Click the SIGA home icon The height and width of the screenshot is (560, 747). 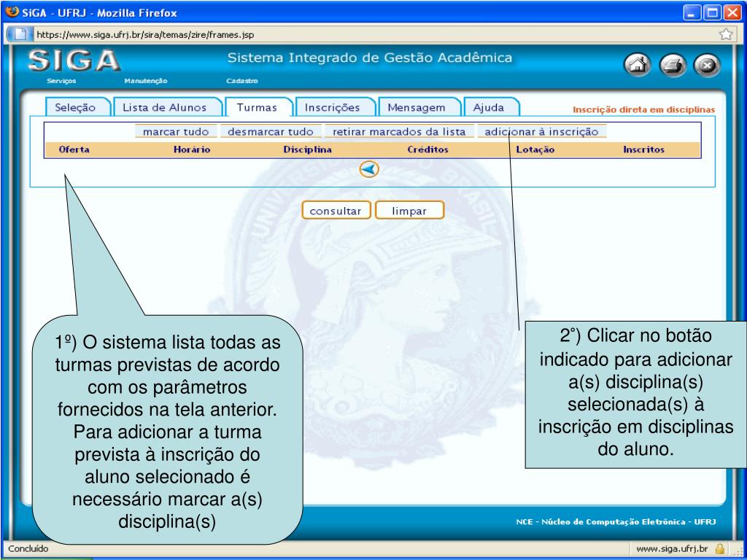click(638, 66)
